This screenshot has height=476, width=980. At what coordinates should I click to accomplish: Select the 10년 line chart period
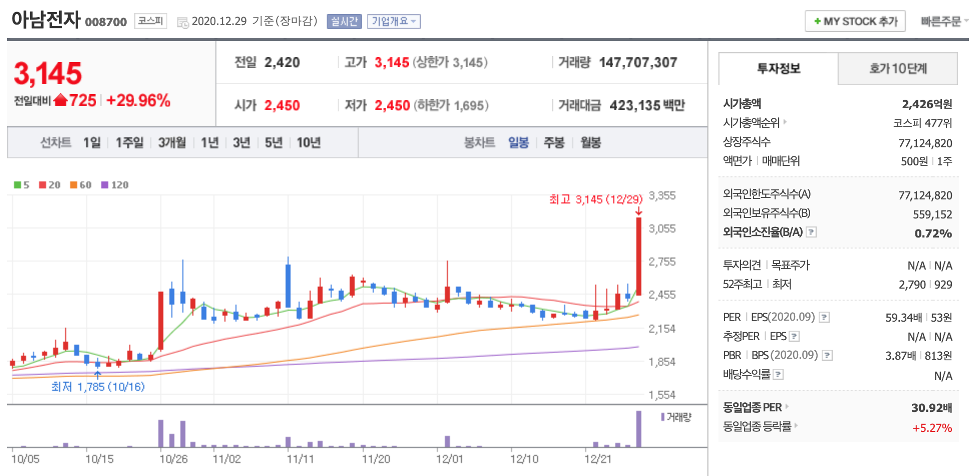[309, 143]
